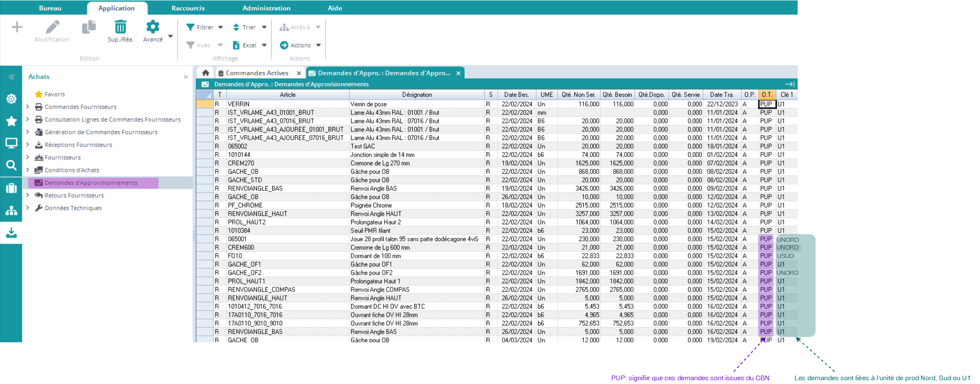Open the Avancé gear settings
980x384 pixels.
tap(152, 27)
